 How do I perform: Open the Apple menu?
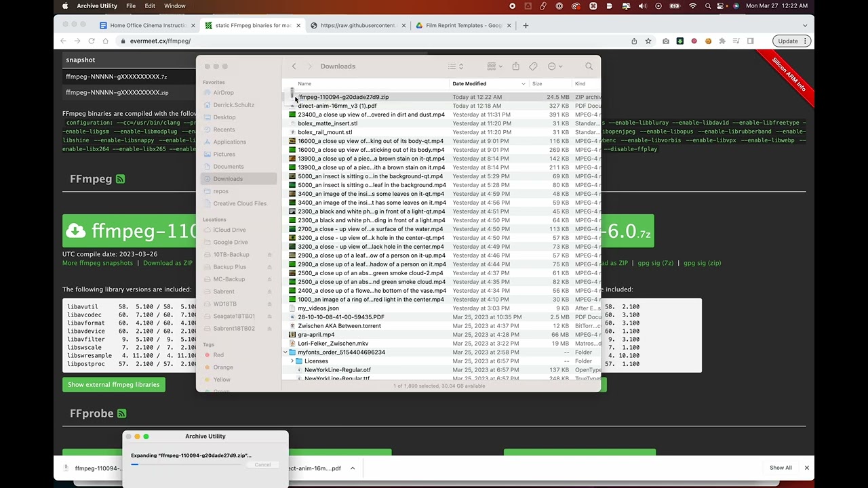click(x=65, y=6)
